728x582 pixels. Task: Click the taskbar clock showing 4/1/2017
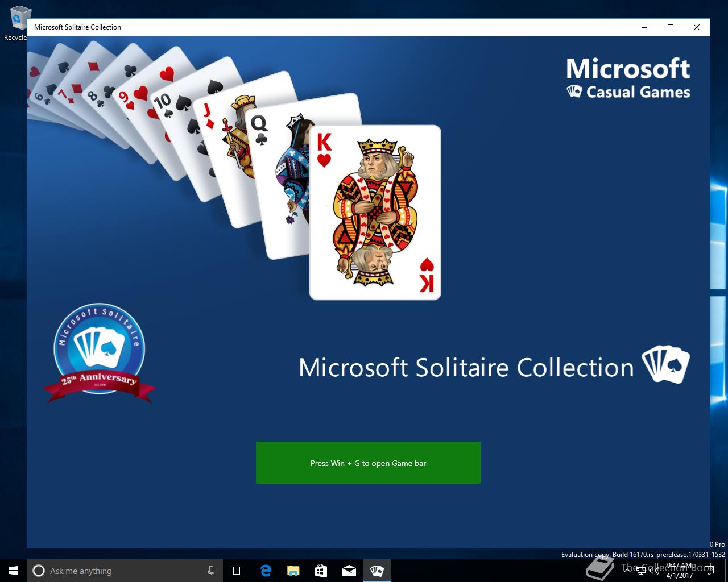680,571
